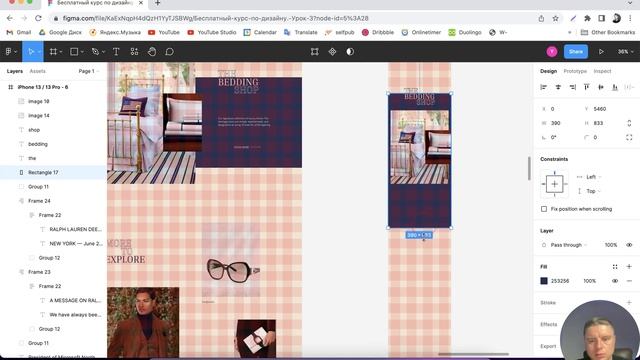640x360 pixels.
Task: Open independent corners option
Action: pos(629,138)
